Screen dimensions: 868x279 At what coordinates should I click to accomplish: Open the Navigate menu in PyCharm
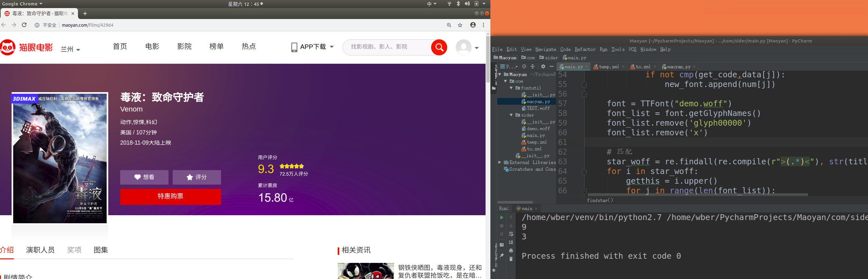click(x=545, y=49)
